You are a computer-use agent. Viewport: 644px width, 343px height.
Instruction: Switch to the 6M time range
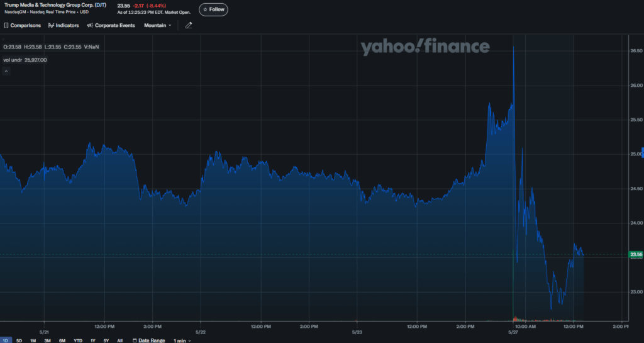point(62,340)
